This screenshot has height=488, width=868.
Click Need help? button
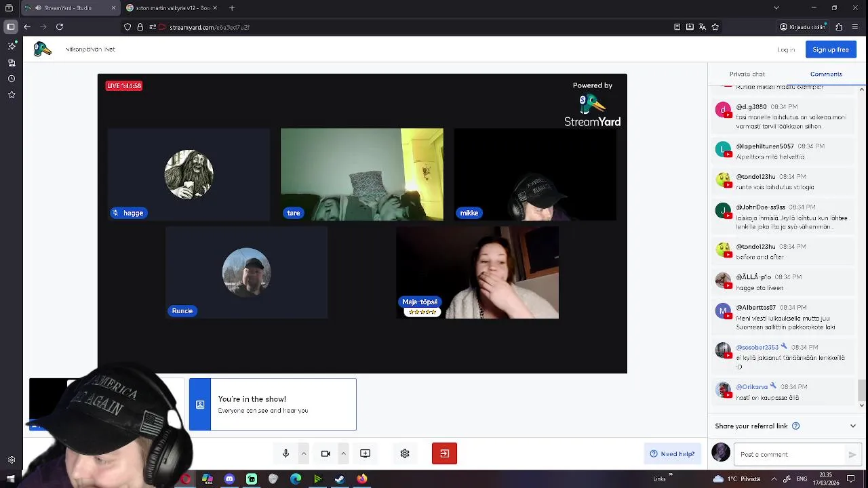672,454
